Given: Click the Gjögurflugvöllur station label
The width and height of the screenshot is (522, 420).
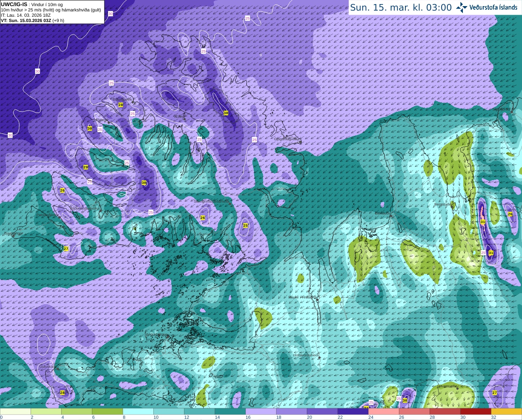Looking at the screenshot, I should (x=287, y=139).
